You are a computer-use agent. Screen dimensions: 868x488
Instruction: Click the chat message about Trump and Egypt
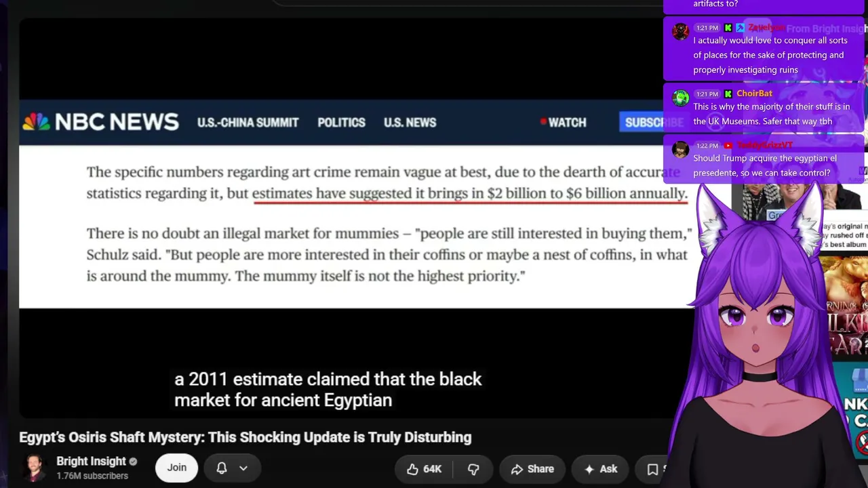pyautogui.click(x=765, y=165)
